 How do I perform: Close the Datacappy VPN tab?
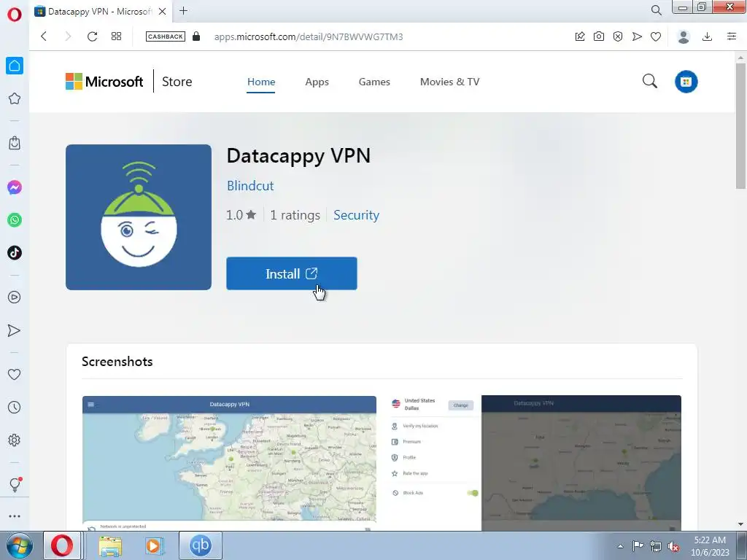click(x=163, y=11)
